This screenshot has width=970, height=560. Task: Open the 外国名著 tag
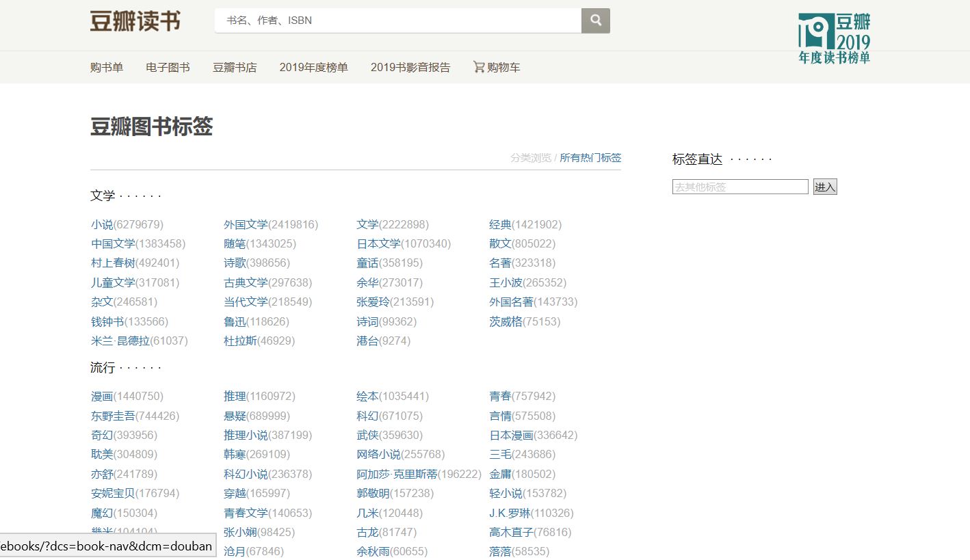click(511, 302)
